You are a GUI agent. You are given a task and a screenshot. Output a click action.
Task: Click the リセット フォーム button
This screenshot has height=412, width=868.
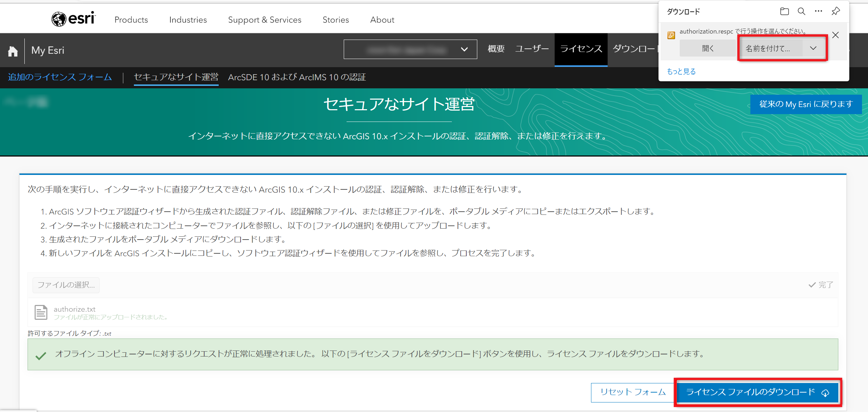(633, 392)
